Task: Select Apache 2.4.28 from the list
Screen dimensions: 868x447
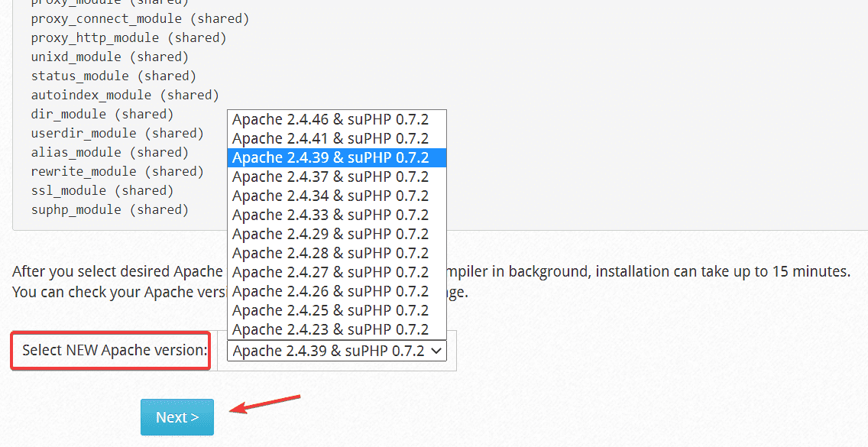Action: (331, 253)
